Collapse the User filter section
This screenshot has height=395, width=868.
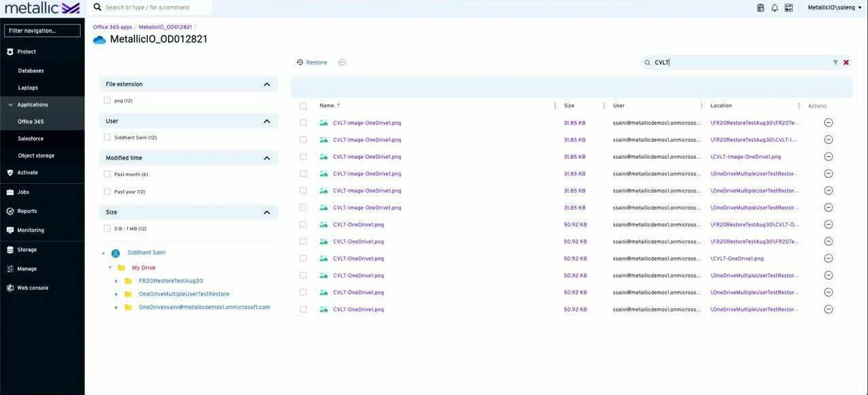[267, 121]
